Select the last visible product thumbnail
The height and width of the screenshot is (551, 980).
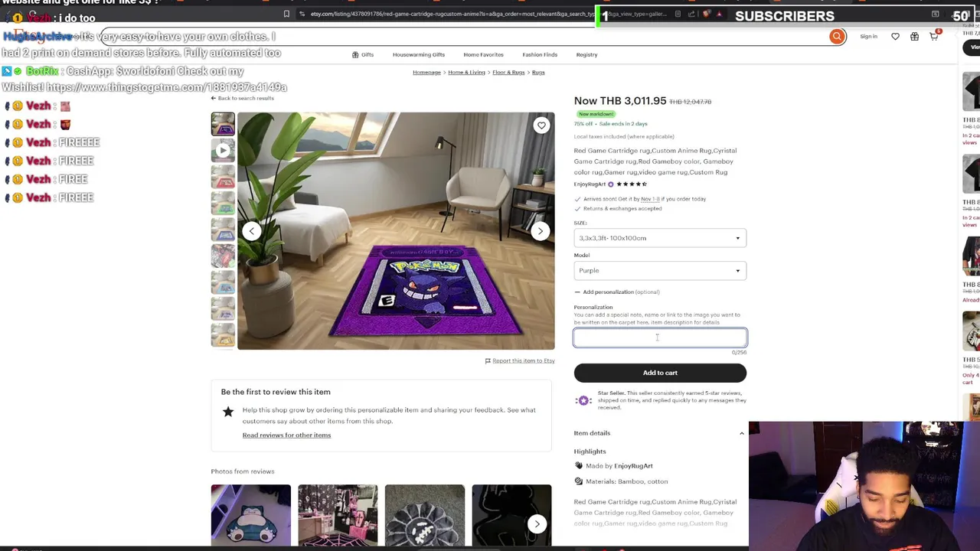click(223, 335)
